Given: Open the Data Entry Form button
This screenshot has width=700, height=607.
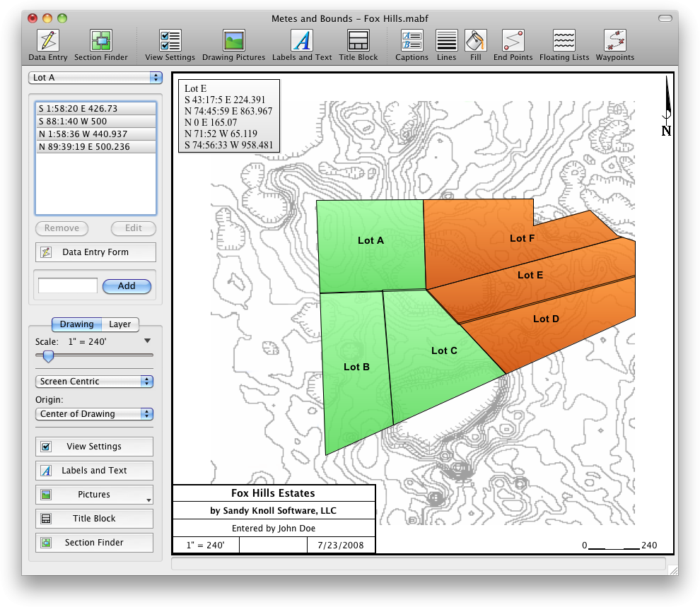Looking at the screenshot, I should (x=95, y=252).
